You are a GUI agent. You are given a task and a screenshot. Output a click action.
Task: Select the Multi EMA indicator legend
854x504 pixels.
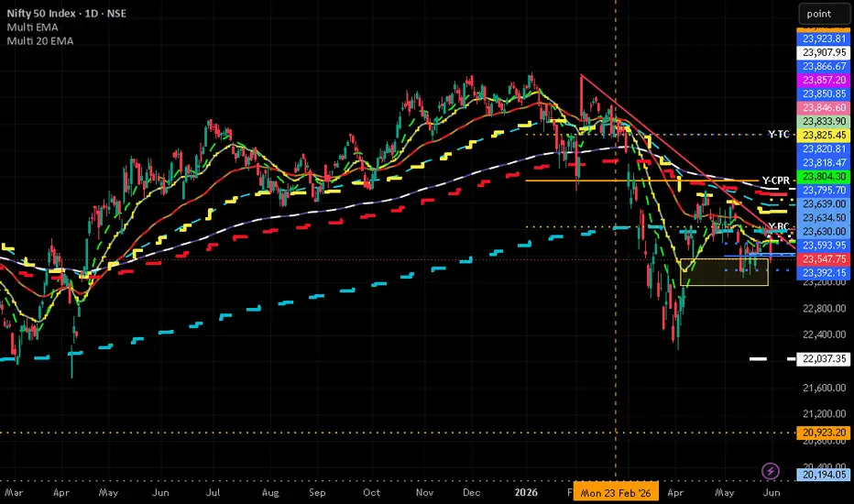(32, 27)
